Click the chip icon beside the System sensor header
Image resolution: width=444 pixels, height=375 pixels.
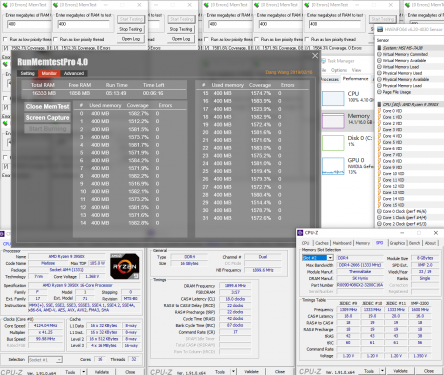[x=379, y=48]
